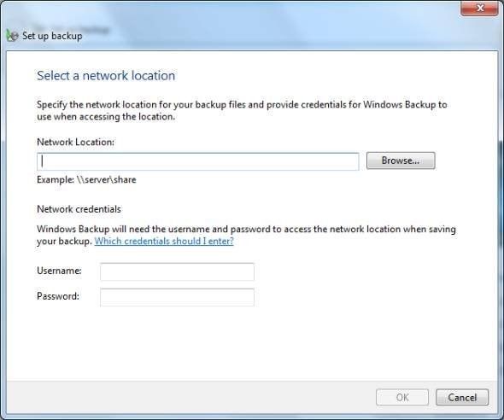
Task: Click the 'Network credentials' section label
Action: tap(79, 209)
